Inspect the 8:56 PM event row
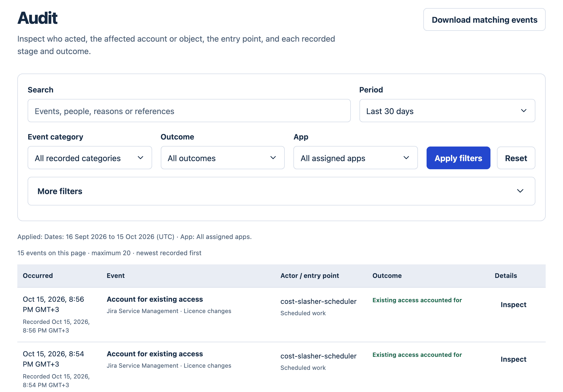The image size is (563, 392). coord(513,305)
